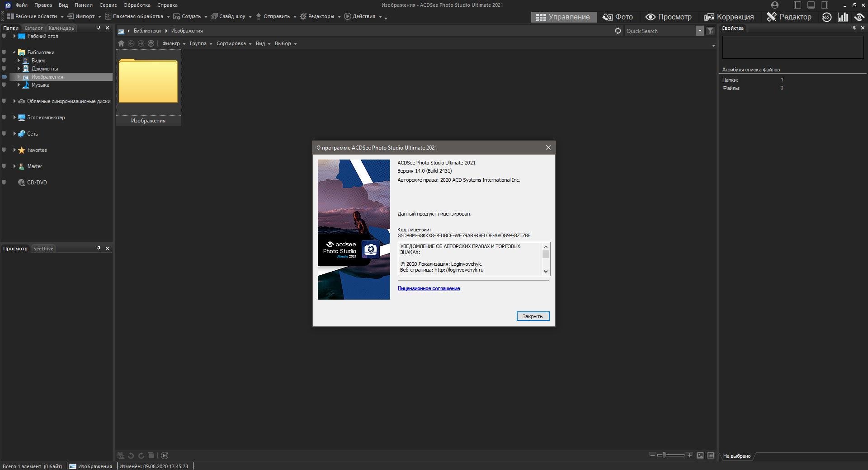The height and width of the screenshot is (470, 868).
Task: Click the up-one-level arrow icon
Action: click(151, 43)
